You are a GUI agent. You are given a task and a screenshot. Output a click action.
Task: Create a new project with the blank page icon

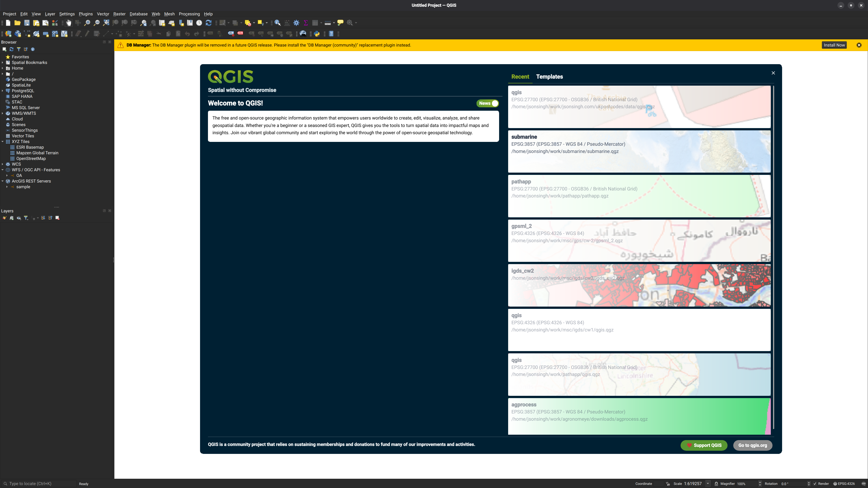8,23
